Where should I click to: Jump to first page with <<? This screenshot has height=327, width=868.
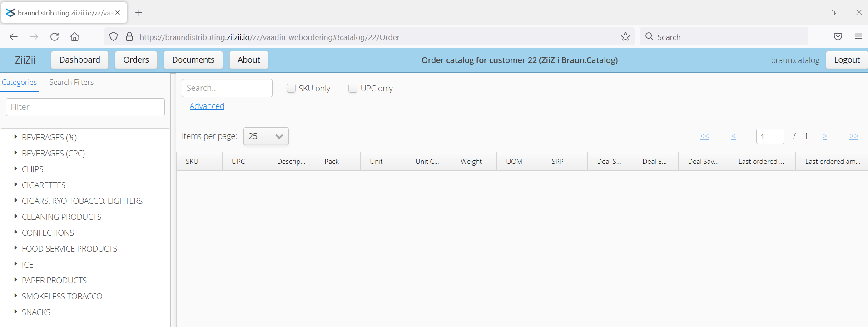[x=704, y=136]
